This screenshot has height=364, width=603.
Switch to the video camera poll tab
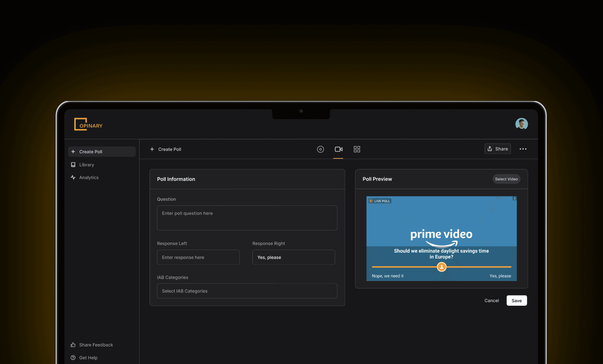point(339,149)
